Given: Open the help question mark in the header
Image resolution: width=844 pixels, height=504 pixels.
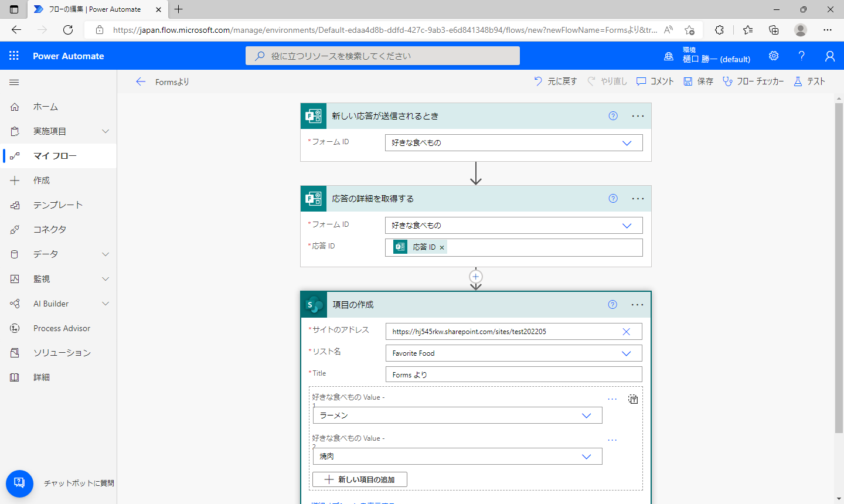Looking at the screenshot, I should (801, 56).
